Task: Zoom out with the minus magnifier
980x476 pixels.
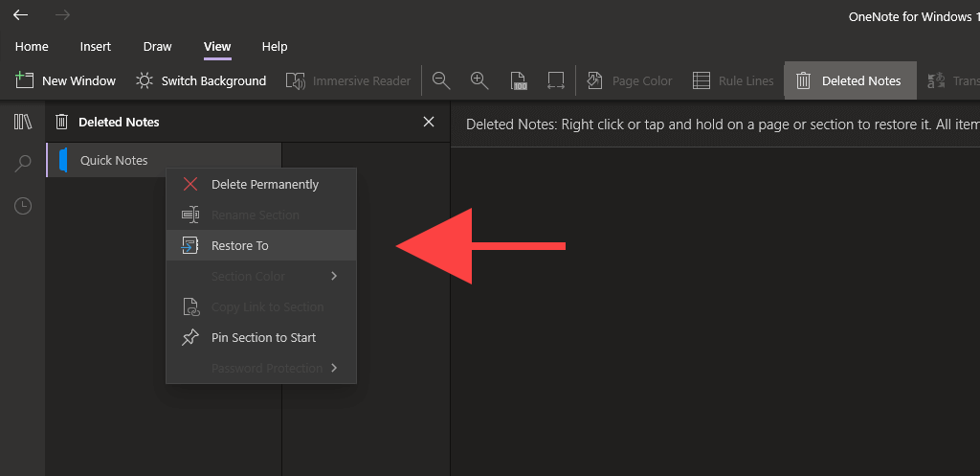Action: click(x=441, y=80)
